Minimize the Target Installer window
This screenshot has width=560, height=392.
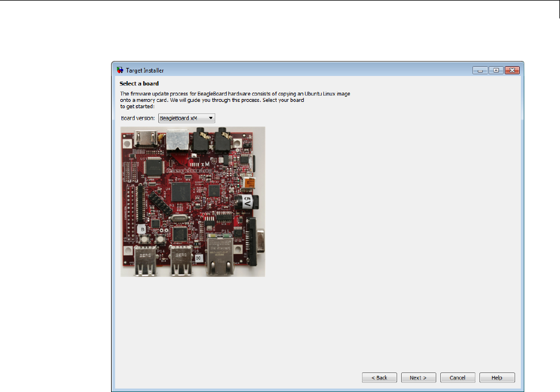pyautogui.click(x=480, y=70)
